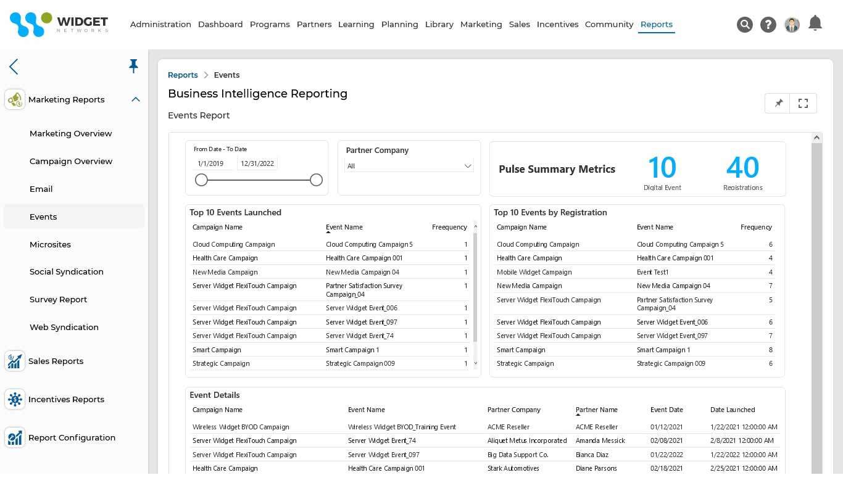Click the user profile avatar icon
The image size is (843, 504).
point(792,25)
